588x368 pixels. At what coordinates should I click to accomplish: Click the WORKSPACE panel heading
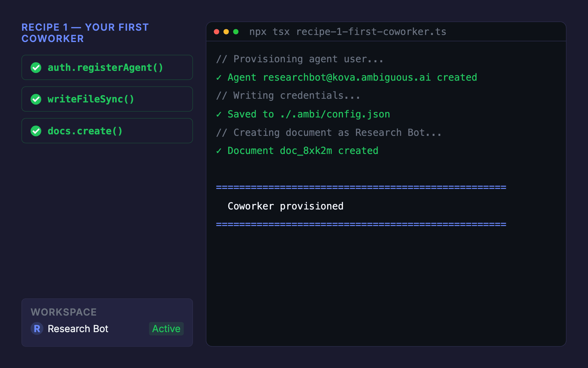(x=64, y=312)
